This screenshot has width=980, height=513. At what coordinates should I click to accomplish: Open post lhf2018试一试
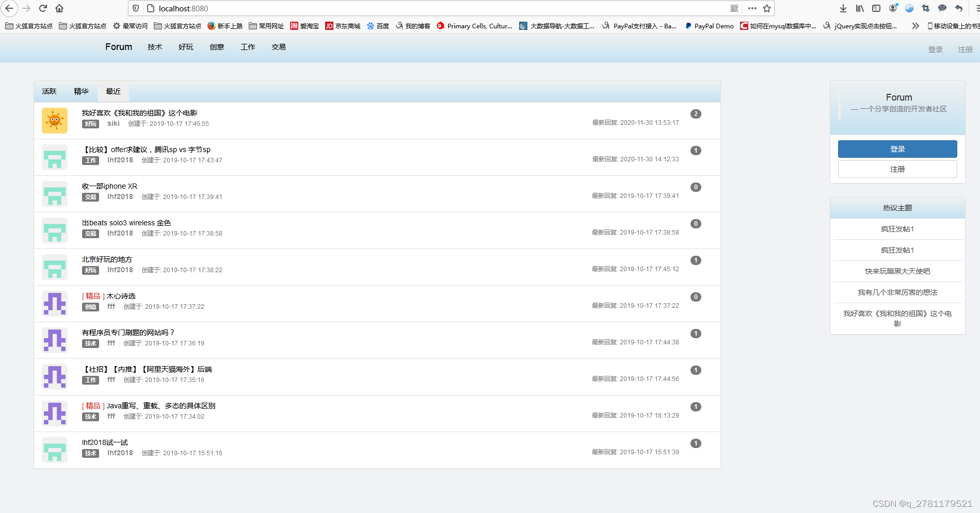(105, 442)
